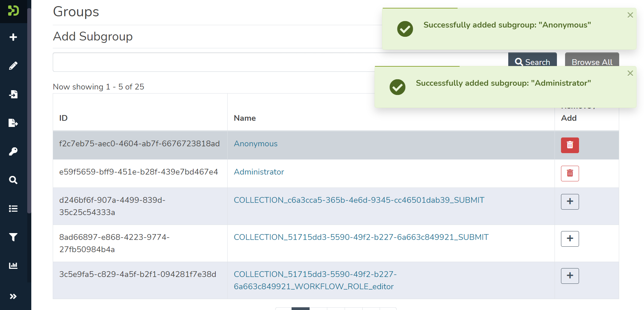Dismiss the "Anonymous" success notification

tap(630, 15)
